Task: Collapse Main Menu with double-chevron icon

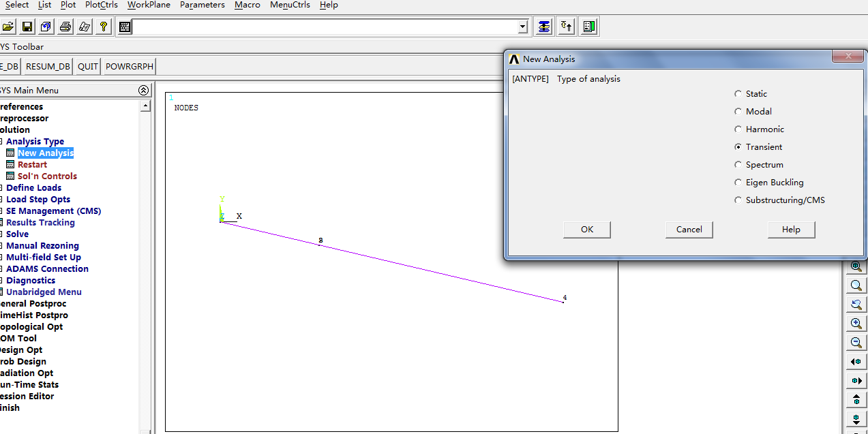Action: click(x=143, y=90)
